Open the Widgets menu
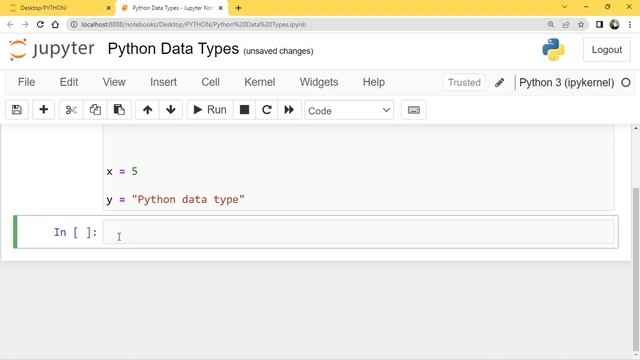Viewport: 640px width, 360px height. tap(319, 82)
